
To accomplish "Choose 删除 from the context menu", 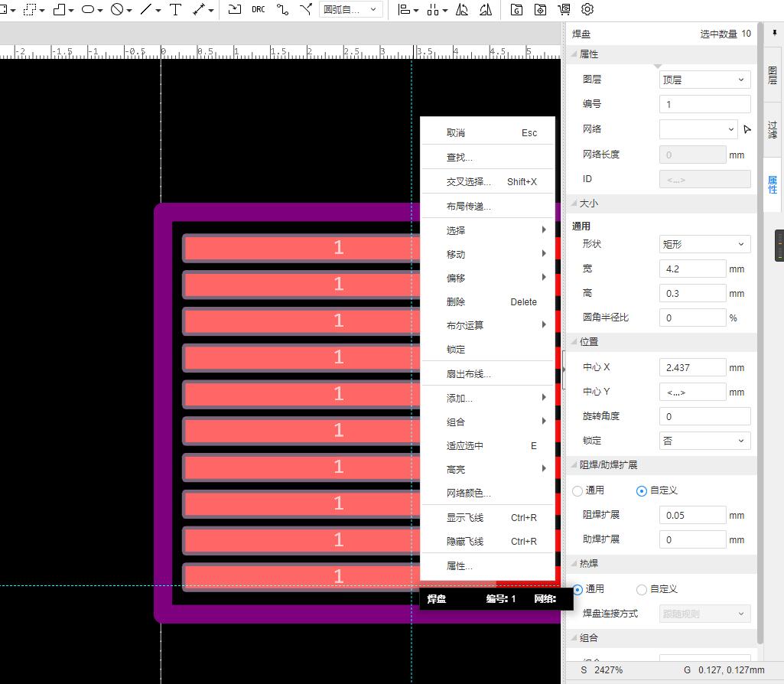I will tap(456, 301).
